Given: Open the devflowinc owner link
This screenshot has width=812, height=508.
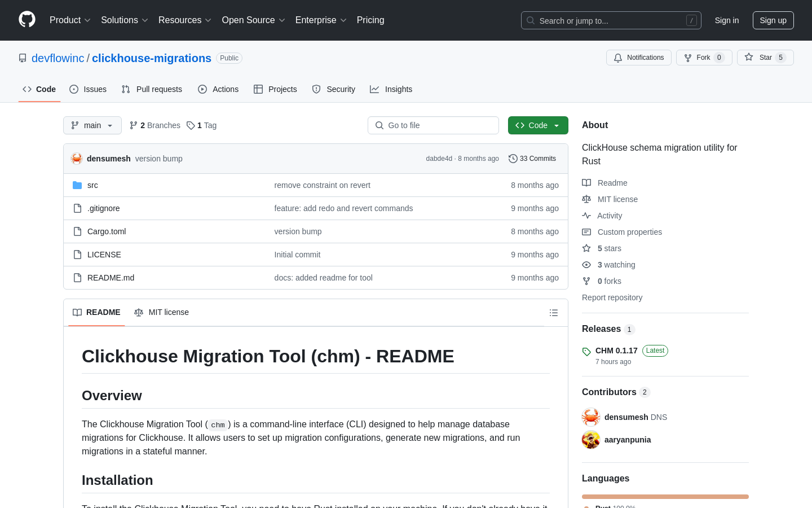Looking at the screenshot, I should (58, 58).
